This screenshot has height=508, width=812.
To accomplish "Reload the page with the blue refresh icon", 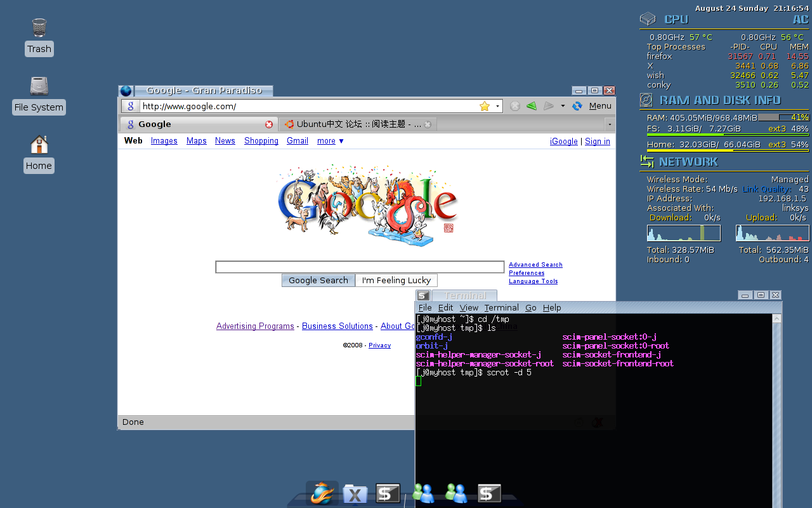I will [577, 106].
